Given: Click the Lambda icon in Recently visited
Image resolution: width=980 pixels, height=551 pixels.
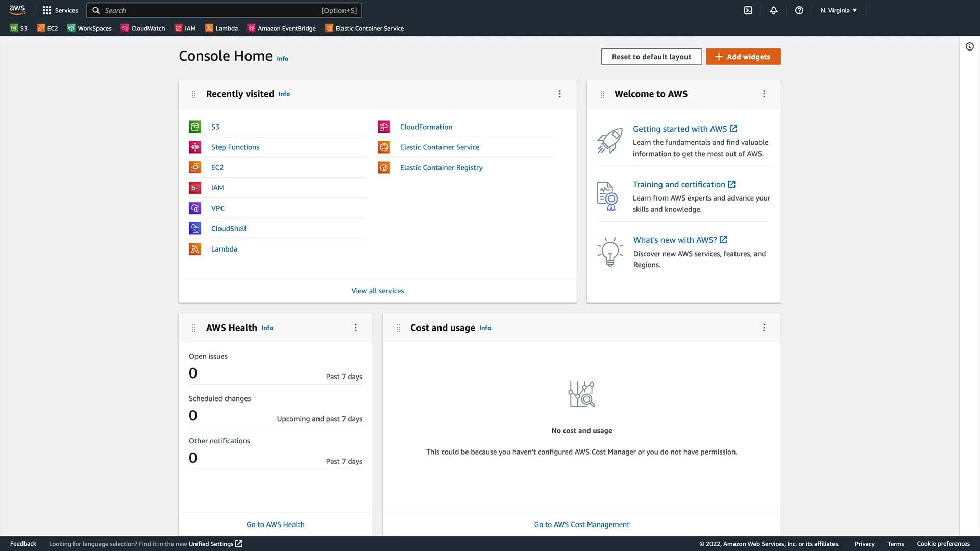Looking at the screenshot, I should click(x=195, y=249).
